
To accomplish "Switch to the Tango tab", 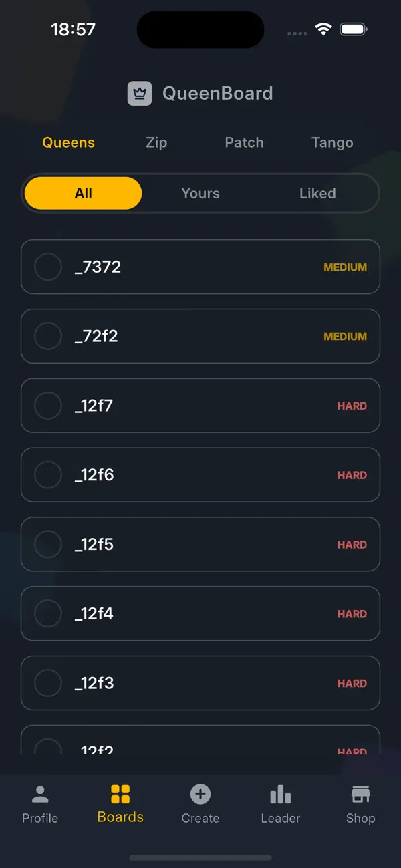I will click(332, 142).
